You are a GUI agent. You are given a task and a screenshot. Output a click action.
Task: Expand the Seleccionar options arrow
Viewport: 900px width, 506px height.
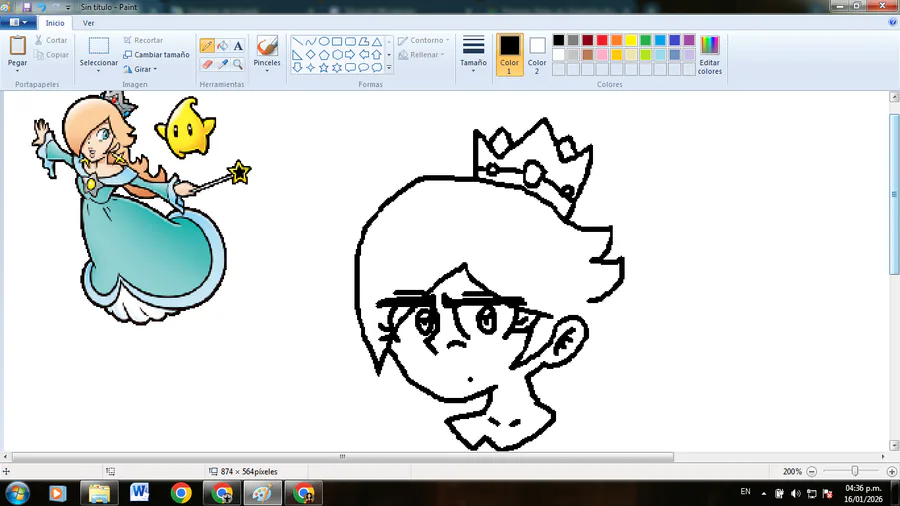[x=98, y=71]
